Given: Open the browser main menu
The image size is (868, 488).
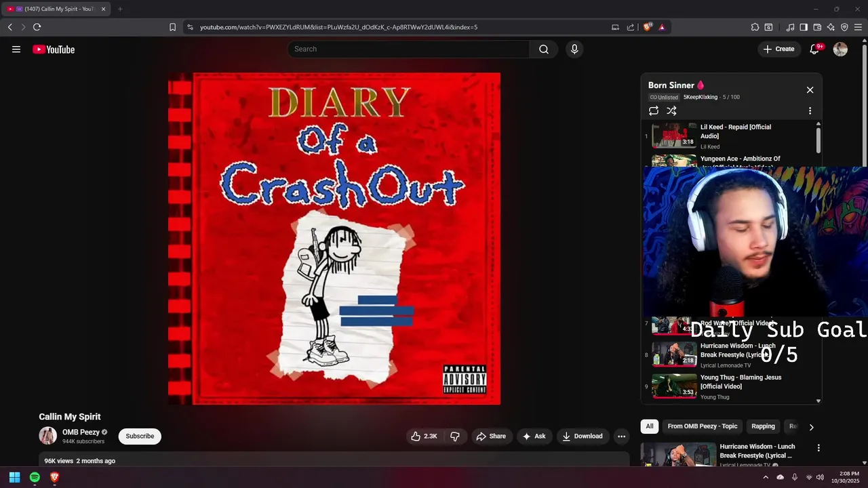Looking at the screenshot, I should 858,27.
